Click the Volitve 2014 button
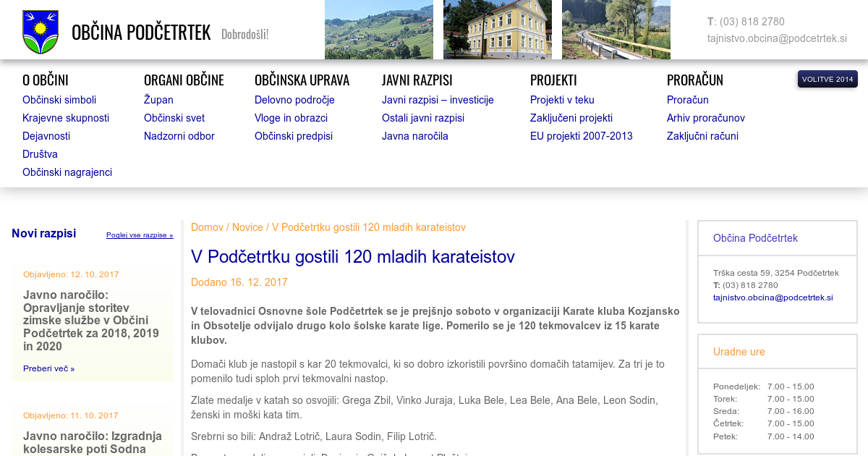This screenshot has width=868, height=456. pos(827,79)
